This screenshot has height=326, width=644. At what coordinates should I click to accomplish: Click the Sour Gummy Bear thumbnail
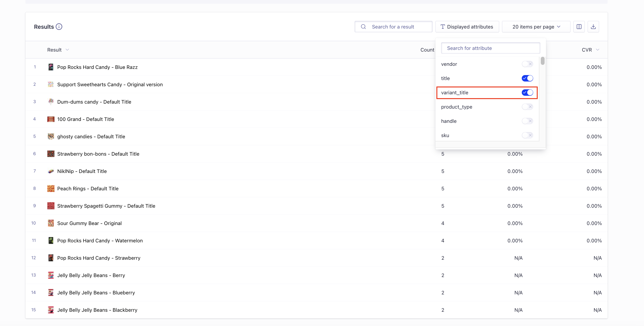point(51,223)
